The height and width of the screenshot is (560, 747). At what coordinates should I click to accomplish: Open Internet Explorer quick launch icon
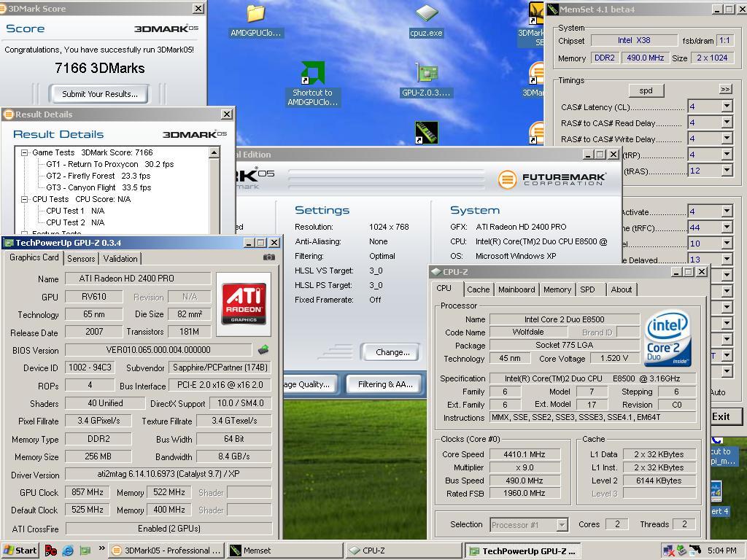coord(68,551)
